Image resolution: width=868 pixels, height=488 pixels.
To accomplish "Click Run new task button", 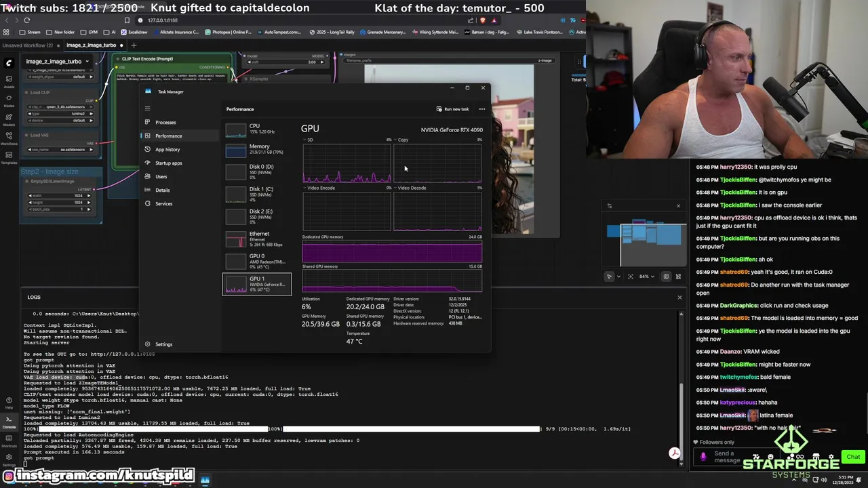I will click(x=452, y=109).
